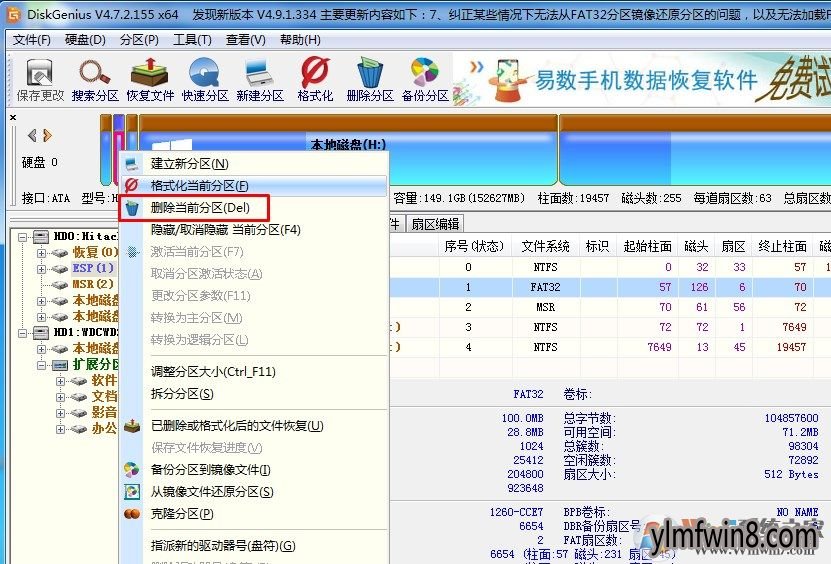Viewport: 831px width, 564px height.
Task: Click the 格式化 format toolbar icon
Action: click(x=315, y=78)
